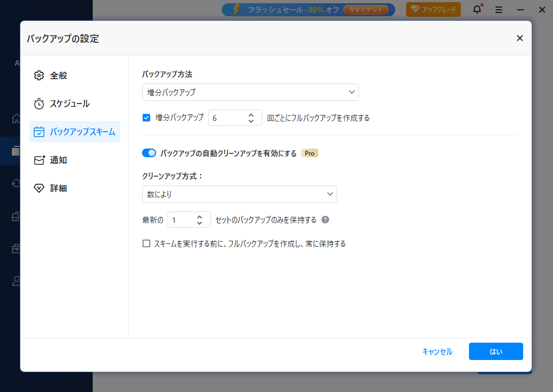
Task: Check the option to always keep a full backup
Action: pos(146,243)
